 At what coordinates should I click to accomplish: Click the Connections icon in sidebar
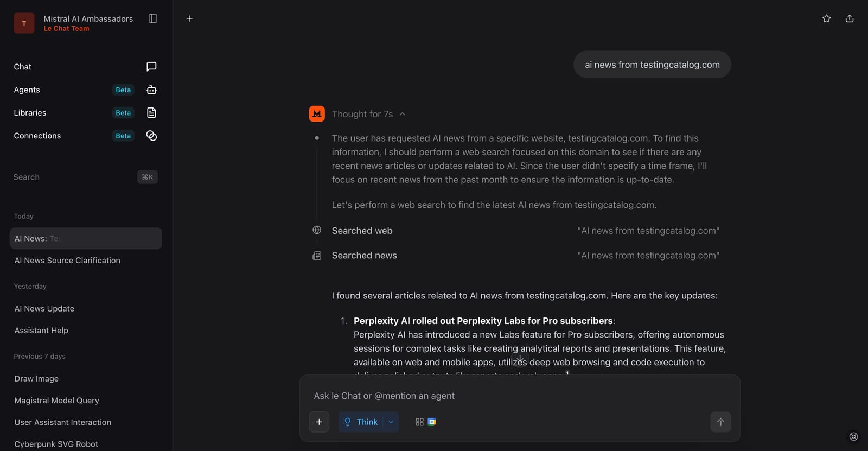tap(151, 136)
